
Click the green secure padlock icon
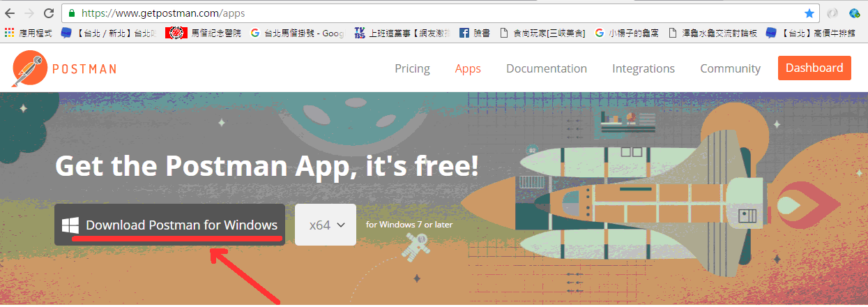tap(72, 13)
